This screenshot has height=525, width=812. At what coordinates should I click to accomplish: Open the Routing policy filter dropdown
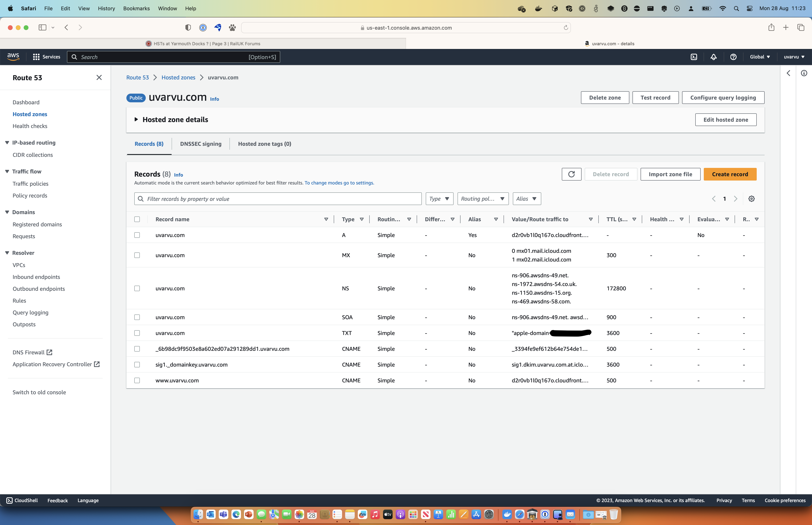[483, 199]
